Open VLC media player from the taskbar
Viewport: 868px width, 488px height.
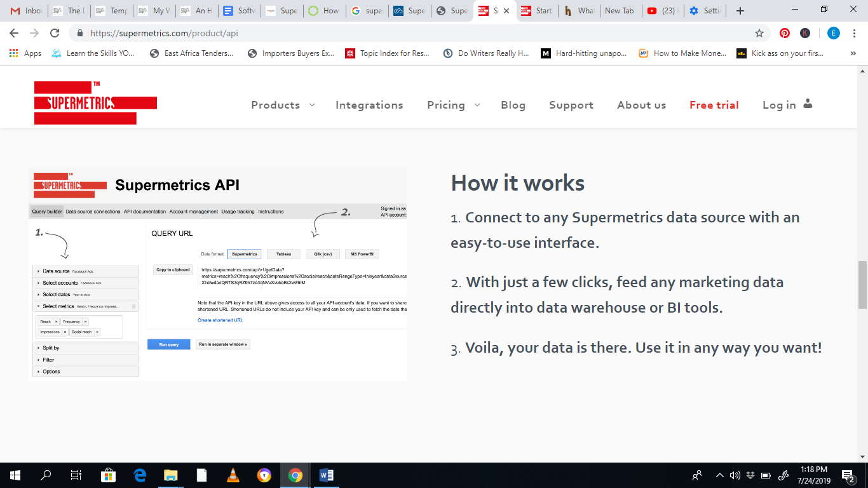tap(233, 475)
